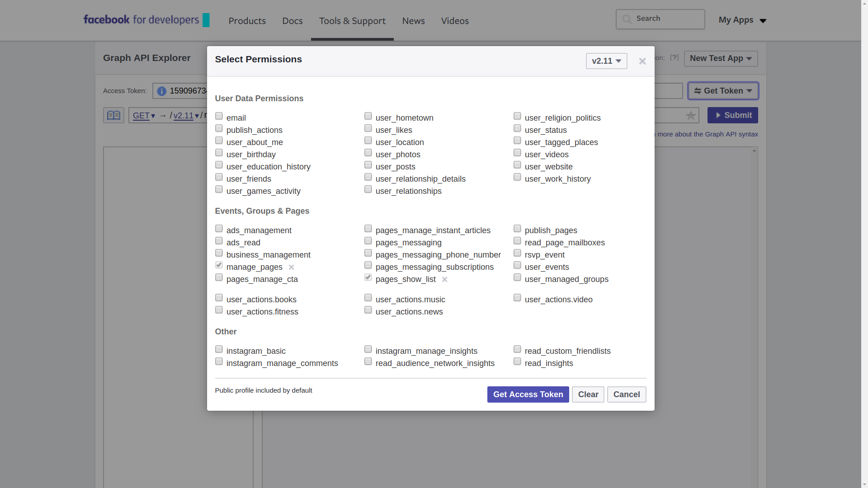Screen dimensions: 868x488
Task: Check the user_photos permission
Action: pos(368,153)
